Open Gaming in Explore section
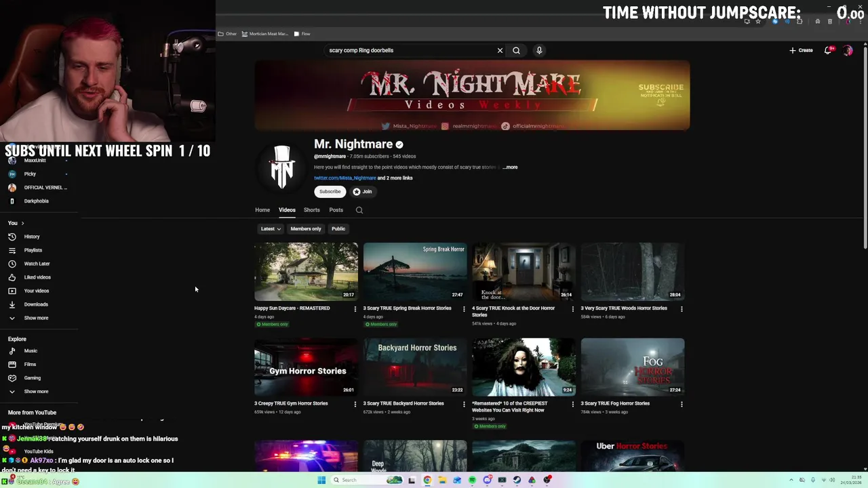868x488 pixels. (32, 378)
